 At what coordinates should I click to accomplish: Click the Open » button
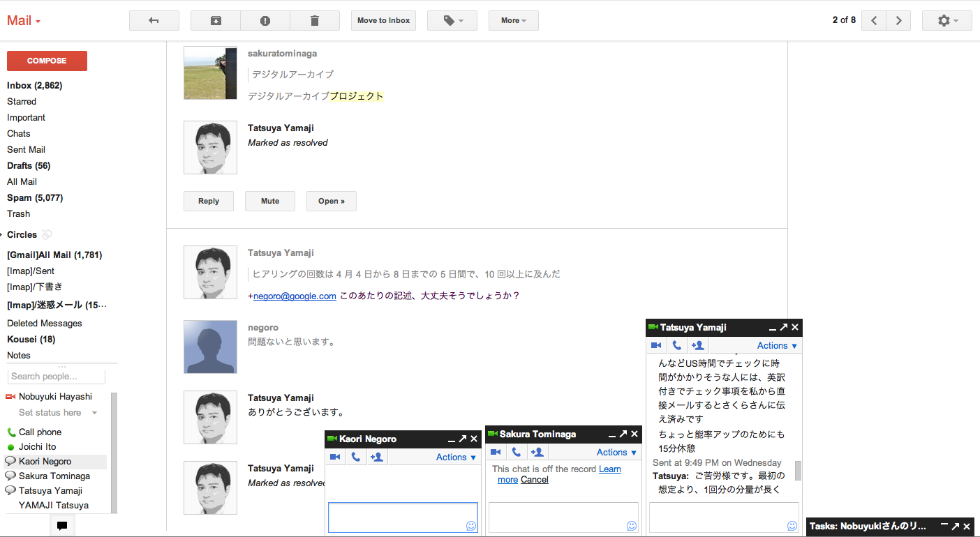point(332,201)
